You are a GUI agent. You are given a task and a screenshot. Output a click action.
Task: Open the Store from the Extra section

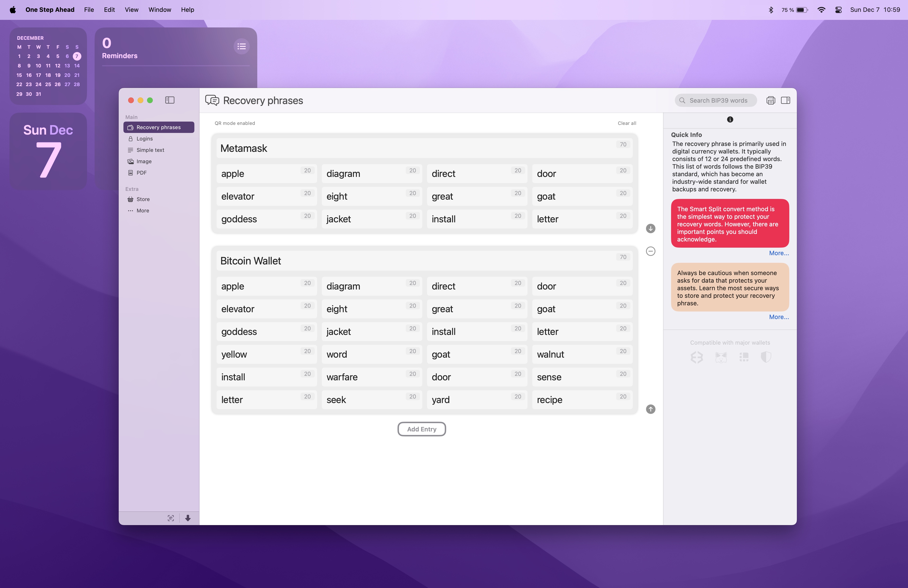pos(143,199)
